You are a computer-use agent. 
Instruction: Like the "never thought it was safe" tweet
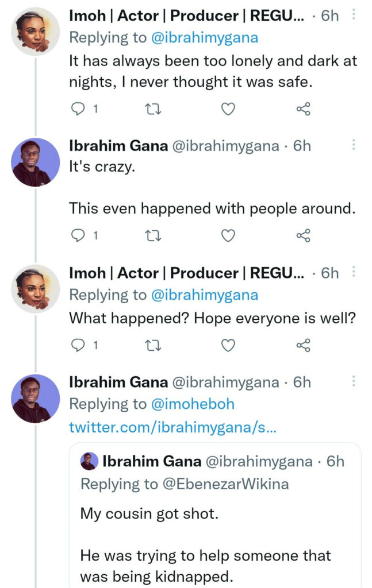pos(228,109)
